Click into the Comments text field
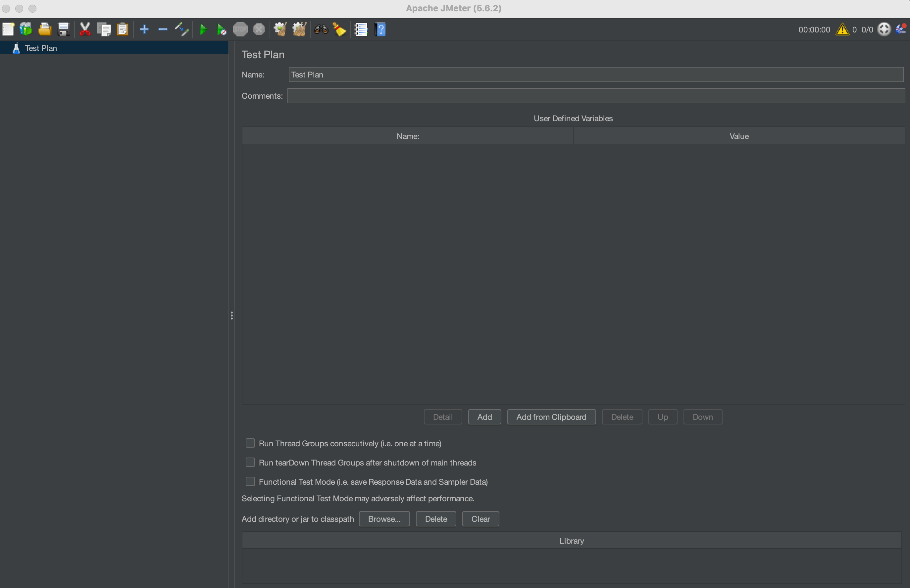Image resolution: width=910 pixels, height=588 pixels. click(x=596, y=96)
